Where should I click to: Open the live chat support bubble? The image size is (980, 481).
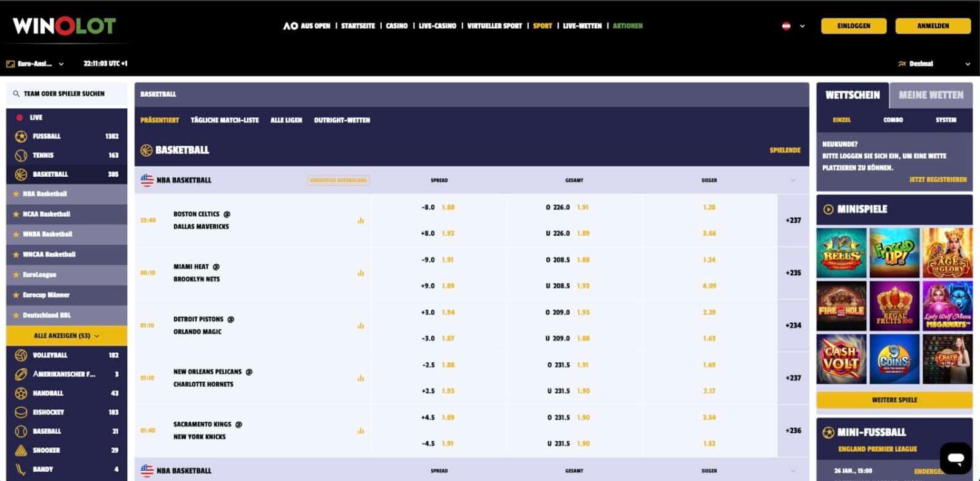click(x=956, y=458)
